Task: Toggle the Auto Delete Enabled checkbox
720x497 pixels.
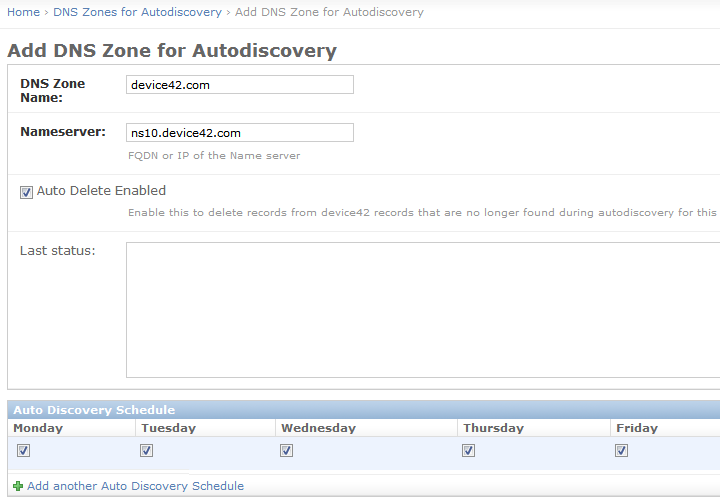Action: [26, 192]
